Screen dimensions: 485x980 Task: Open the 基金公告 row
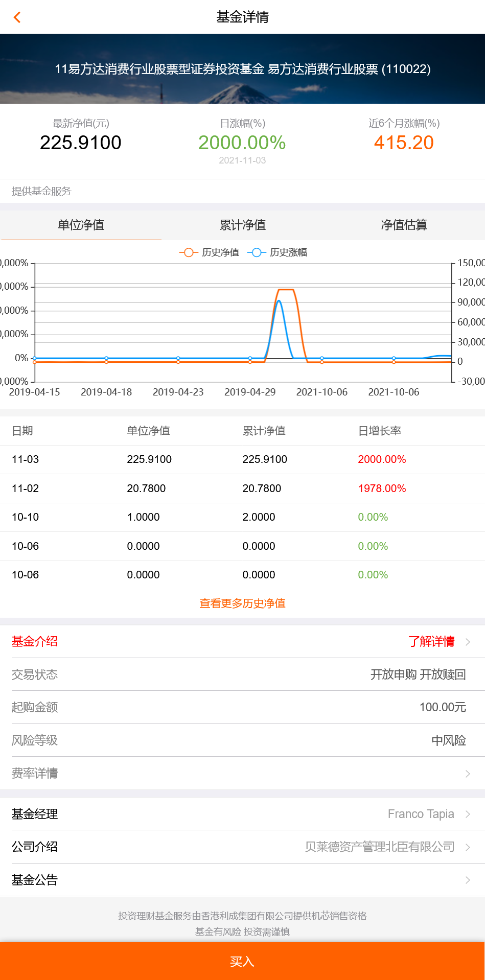point(242,880)
